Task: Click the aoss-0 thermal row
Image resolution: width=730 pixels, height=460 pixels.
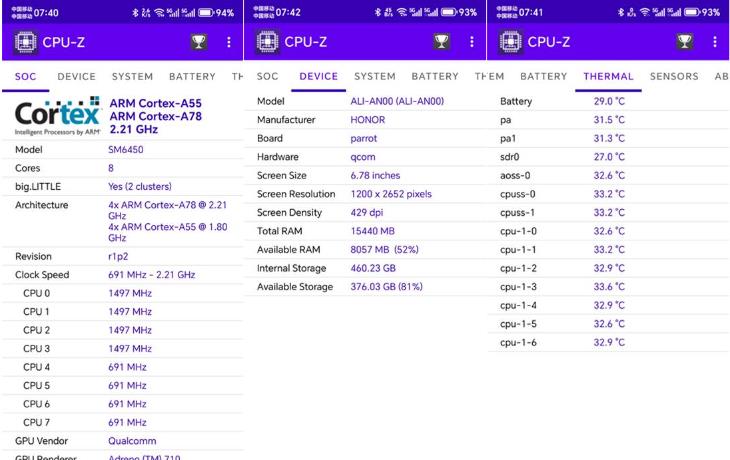Action: (x=608, y=176)
